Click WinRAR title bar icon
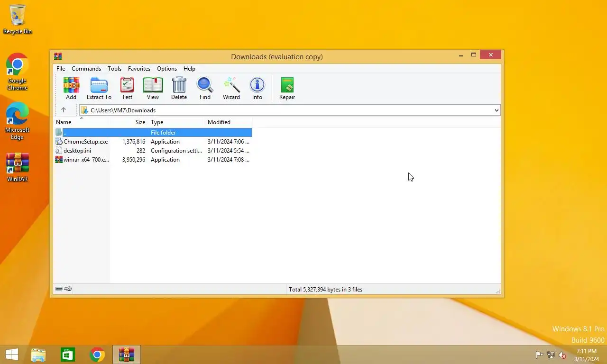 58,56
